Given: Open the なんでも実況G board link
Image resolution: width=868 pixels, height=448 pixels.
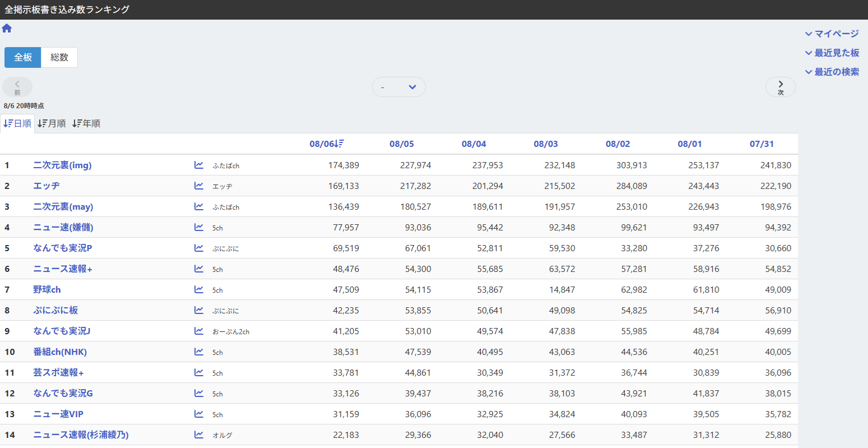Looking at the screenshot, I should click(x=63, y=394).
